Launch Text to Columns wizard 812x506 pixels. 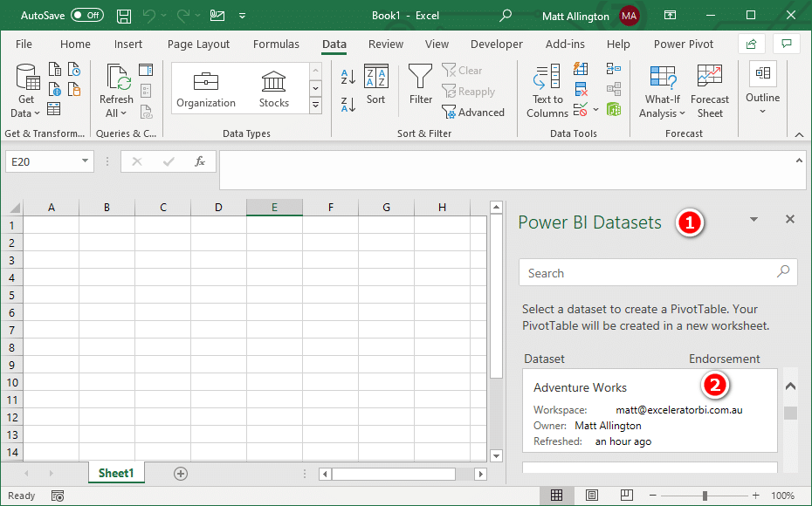coord(547,91)
